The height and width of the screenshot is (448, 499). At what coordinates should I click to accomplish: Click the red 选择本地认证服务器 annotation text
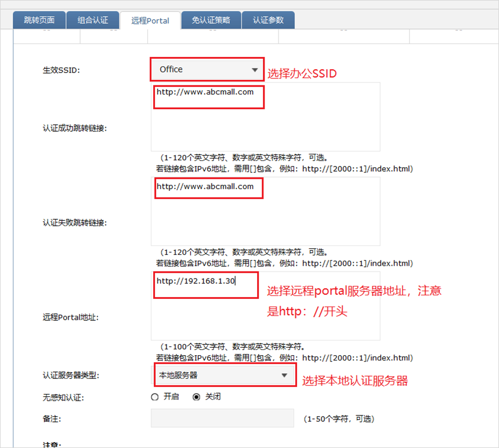[x=355, y=381]
